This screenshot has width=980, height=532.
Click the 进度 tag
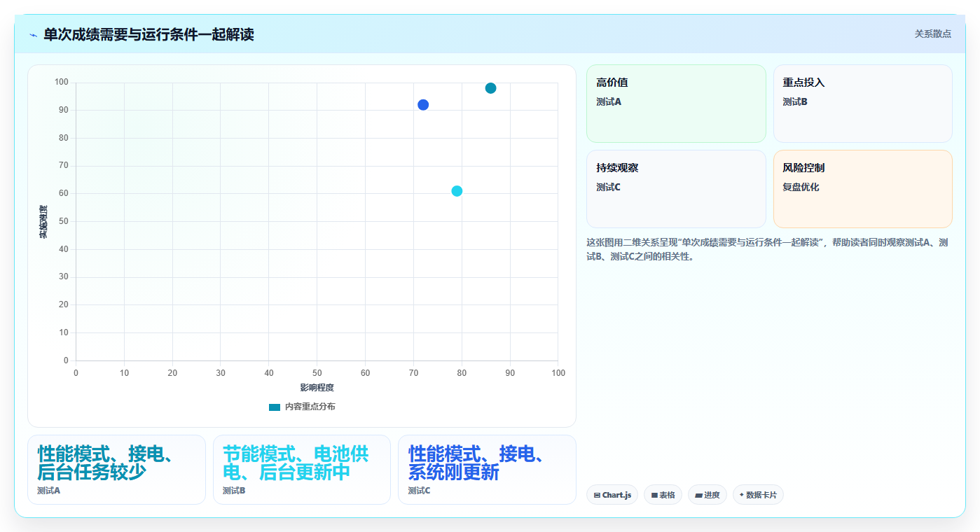708,495
